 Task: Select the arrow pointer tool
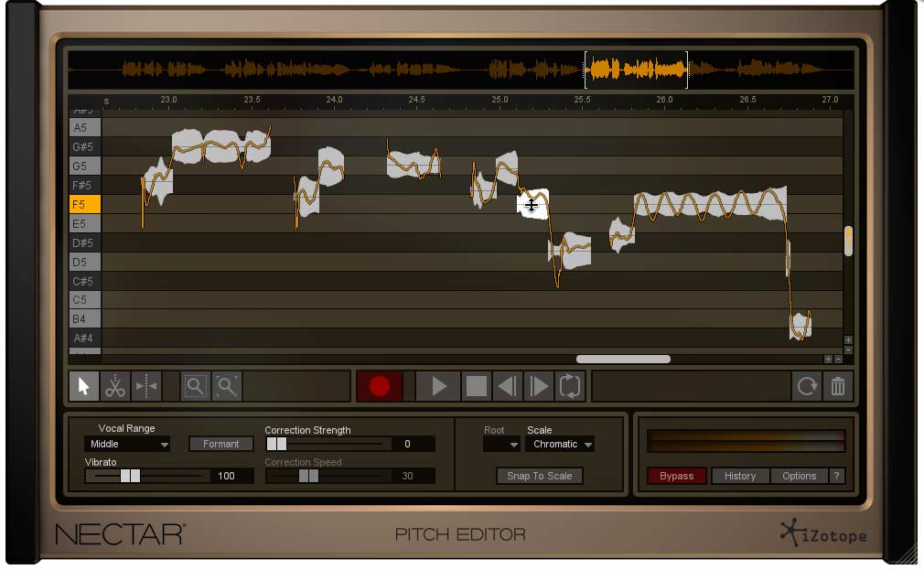click(x=83, y=386)
